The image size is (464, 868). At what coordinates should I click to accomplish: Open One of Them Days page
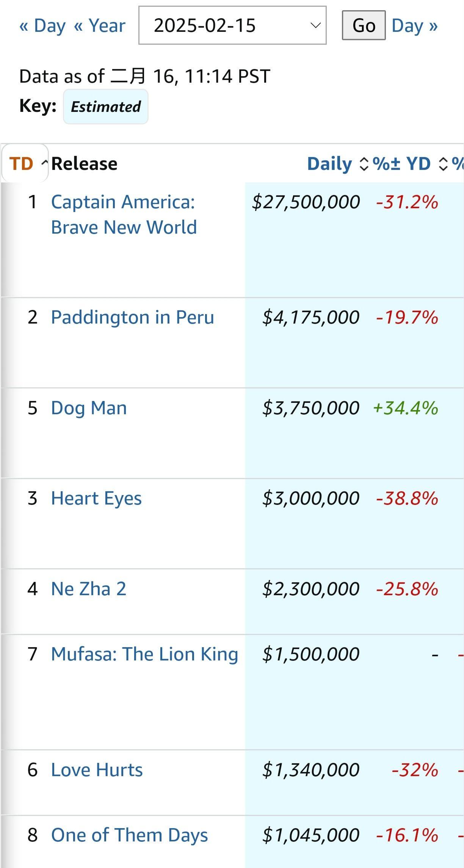(130, 835)
